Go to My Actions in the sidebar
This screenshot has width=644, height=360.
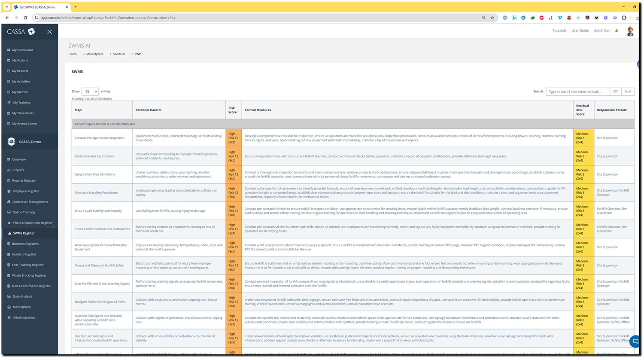point(20,61)
